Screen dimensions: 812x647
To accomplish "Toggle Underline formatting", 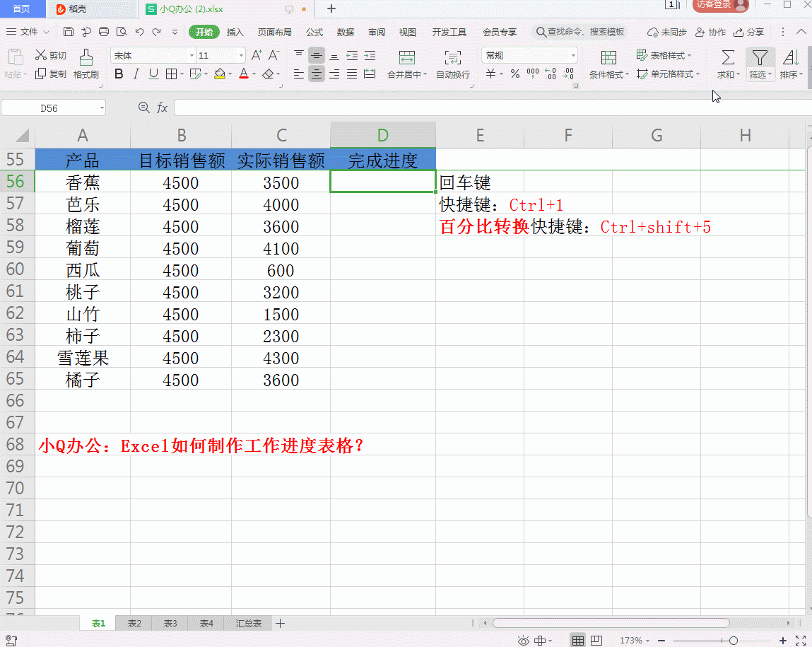I will coord(153,74).
